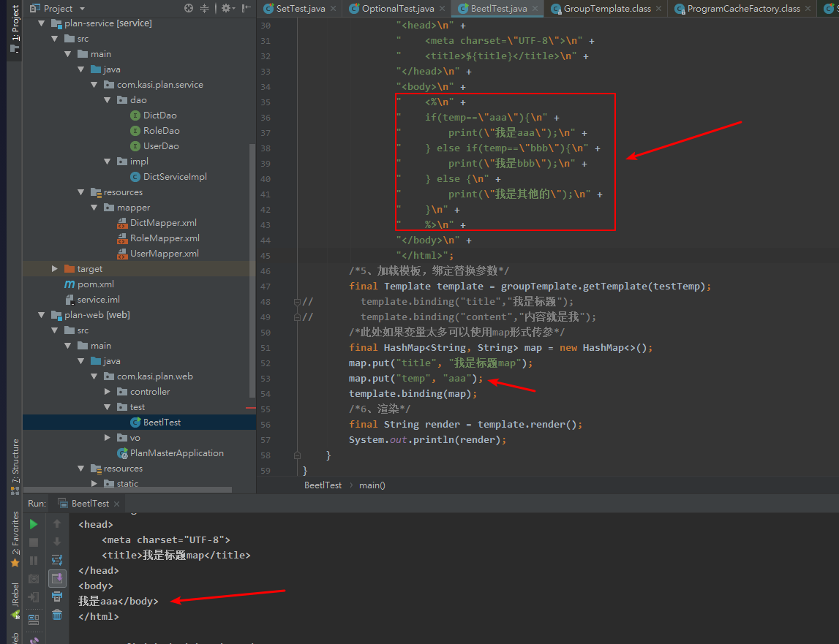Toggle Soft-Wrap in the Run console
839x644 pixels.
[57, 560]
